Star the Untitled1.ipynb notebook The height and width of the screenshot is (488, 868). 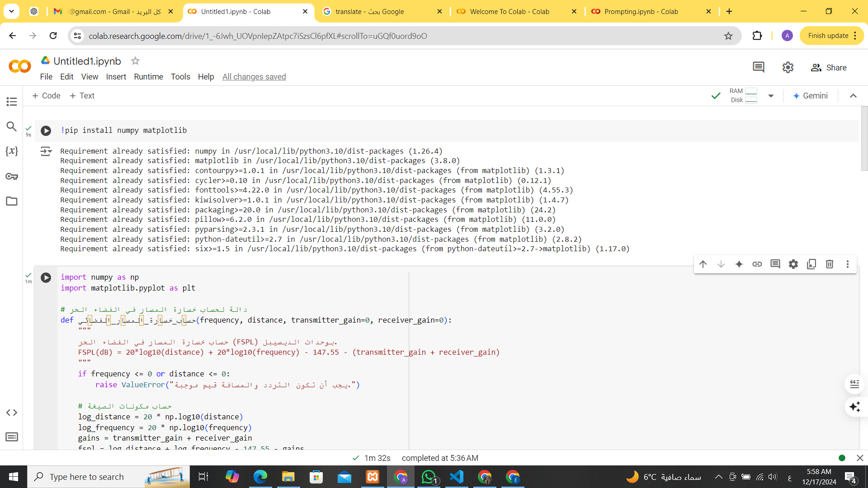pyautogui.click(x=135, y=61)
